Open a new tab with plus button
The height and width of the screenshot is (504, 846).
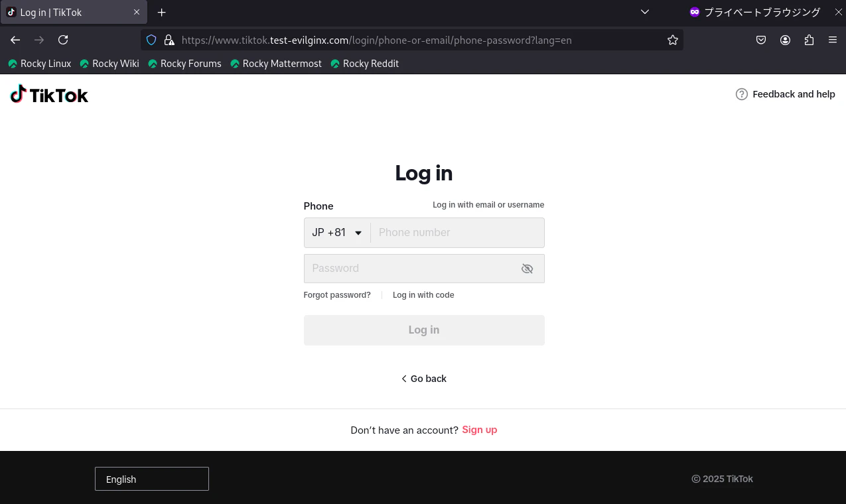[161, 12]
